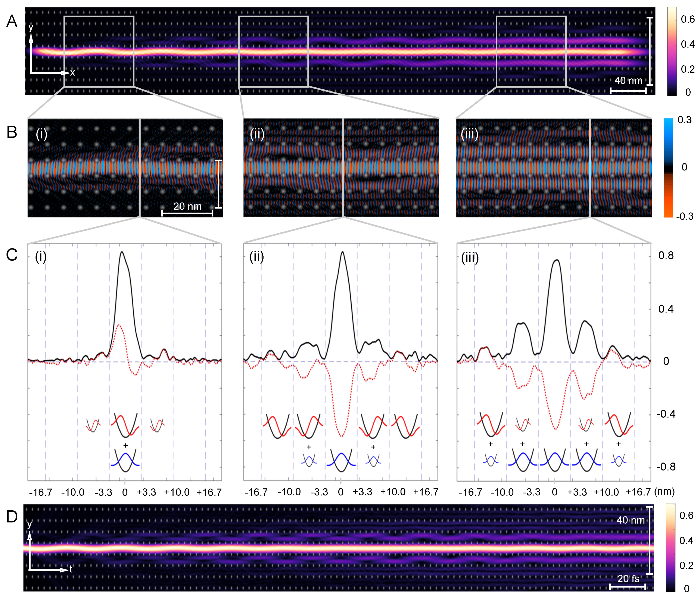Click the deep red dotted minimum in plot C(ii)
Image resolution: width=700 pixels, height=602 pixels.
click(342, 436)
